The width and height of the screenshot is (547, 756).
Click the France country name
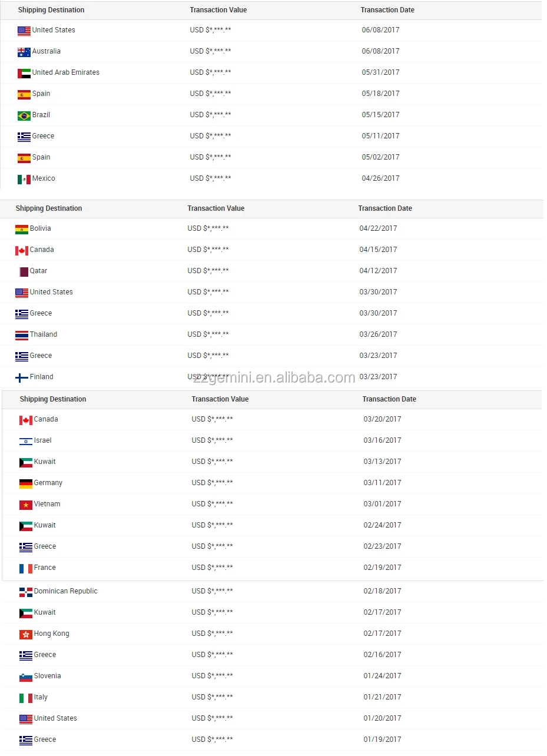[x=45, y=568]
